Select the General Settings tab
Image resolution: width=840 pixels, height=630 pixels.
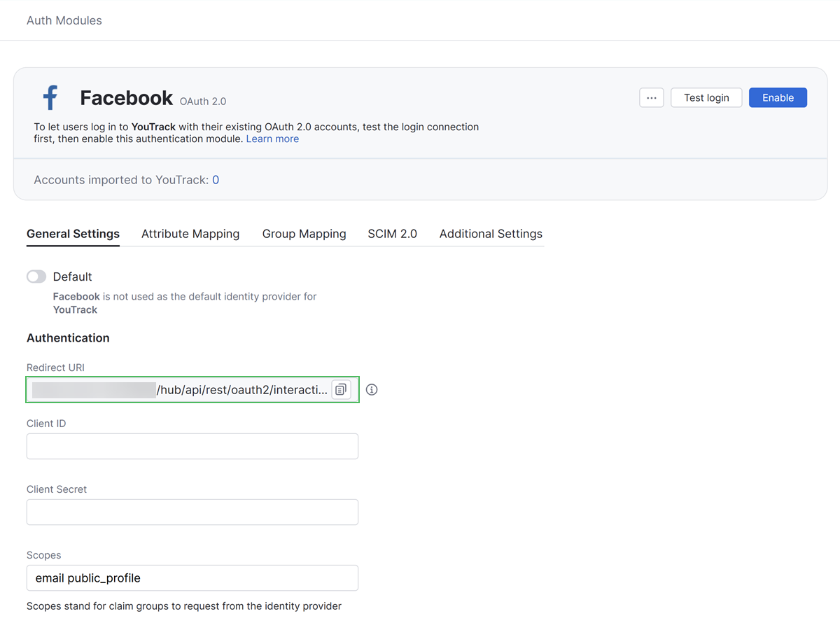pos(73,234)
